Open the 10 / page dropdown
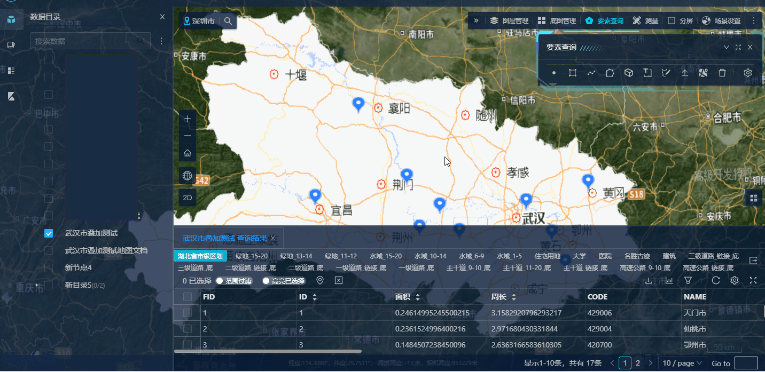Screen dimensions: 765x372 point(682,363)
